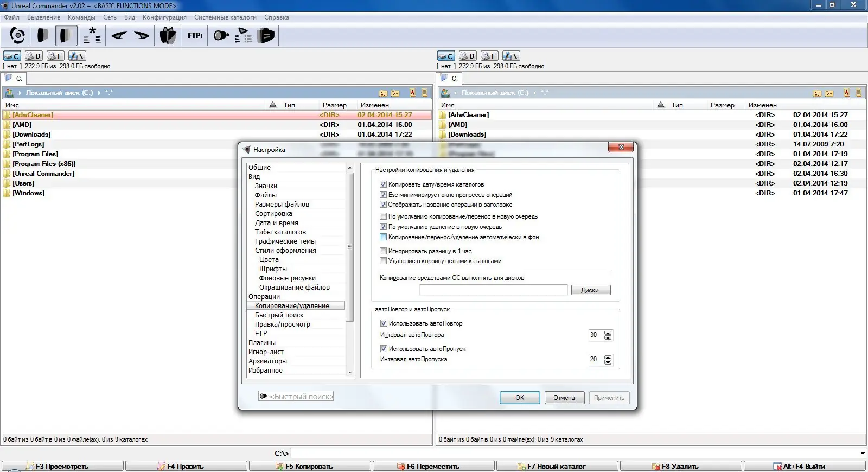Toggle 'Копировать дату/время каталогов' checkbox

(x=384, y=184)
